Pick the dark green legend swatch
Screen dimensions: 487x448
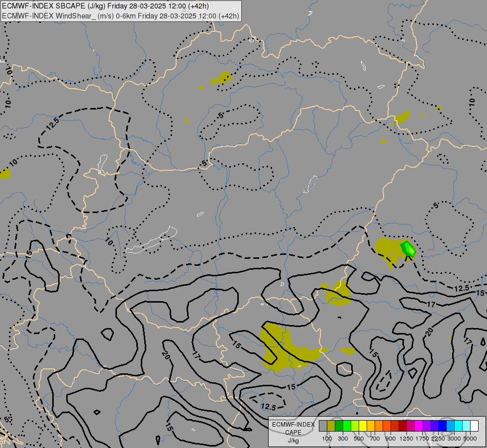click(339, 426)
